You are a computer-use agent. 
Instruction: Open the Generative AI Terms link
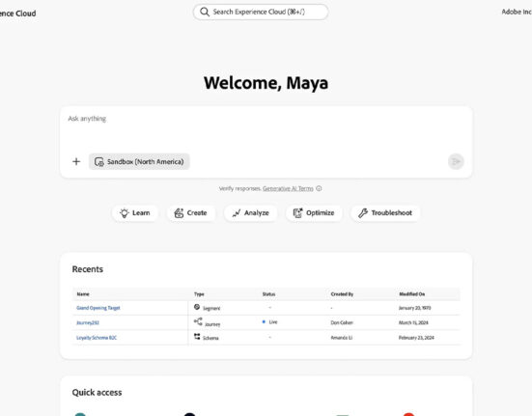point(288,188)
